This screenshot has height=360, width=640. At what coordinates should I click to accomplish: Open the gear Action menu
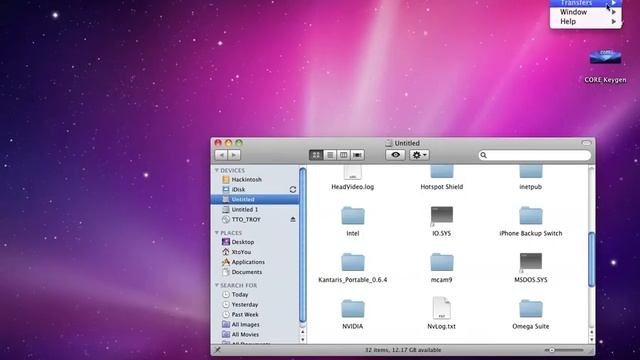419,155
